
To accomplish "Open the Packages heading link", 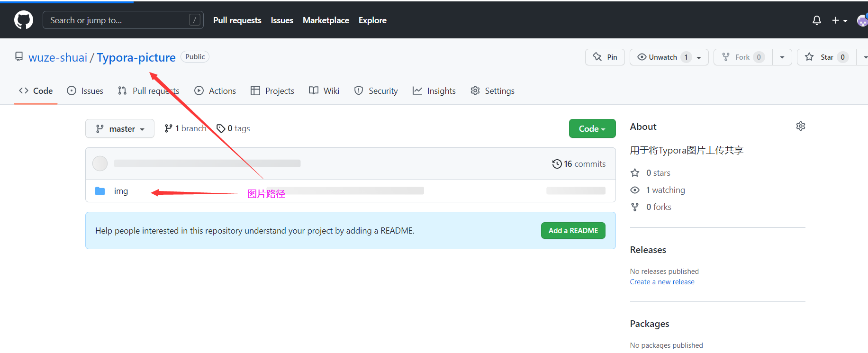I will [650, 324].
